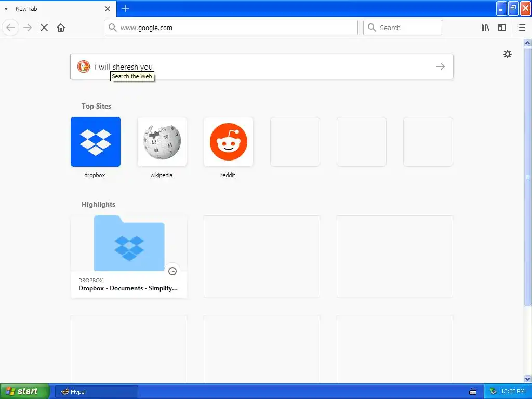532x399 pixels.
Task: Submit the web search with arrow
Action: [441, 66]
